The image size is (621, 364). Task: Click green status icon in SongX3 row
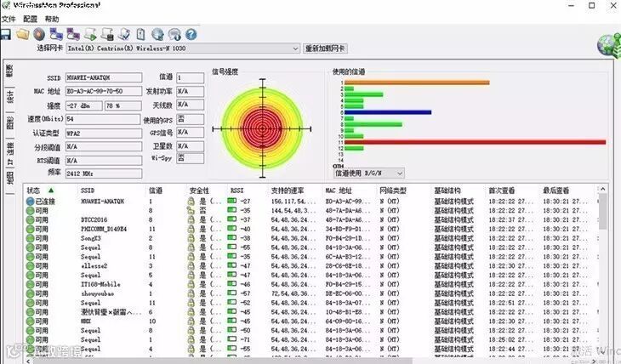[30, 238]
